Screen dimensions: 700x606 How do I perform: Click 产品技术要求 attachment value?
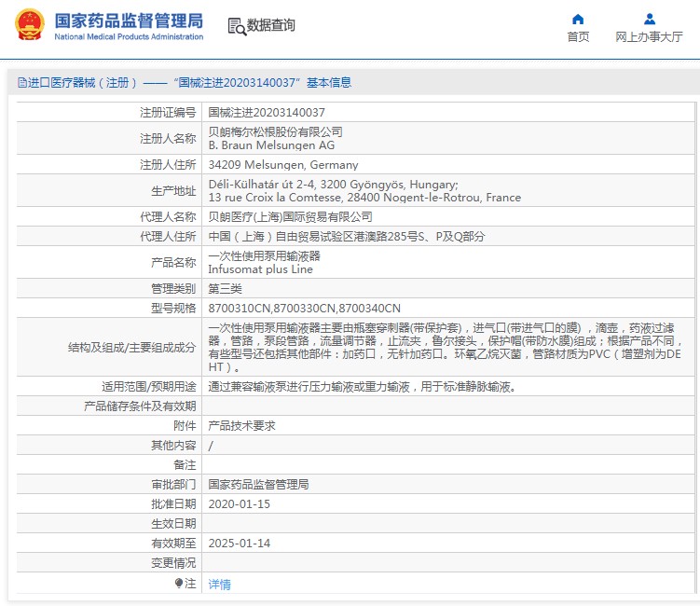click(x=241, y=425)
